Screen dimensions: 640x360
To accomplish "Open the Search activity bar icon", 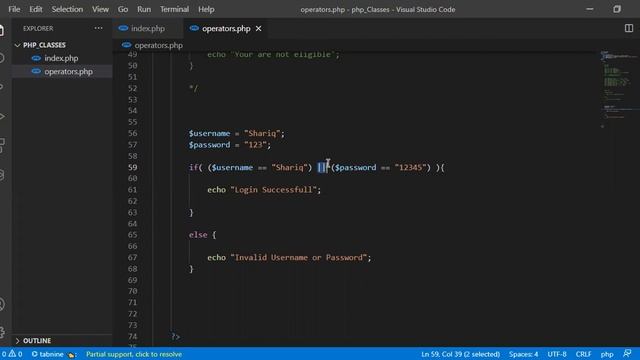I will (x=2, y=58).
